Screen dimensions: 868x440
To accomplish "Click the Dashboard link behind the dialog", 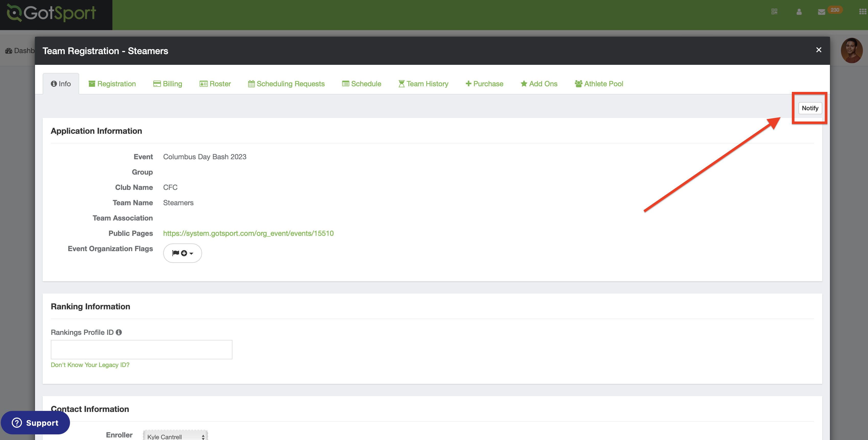I will pyautogui.click(x=20, y=51).
